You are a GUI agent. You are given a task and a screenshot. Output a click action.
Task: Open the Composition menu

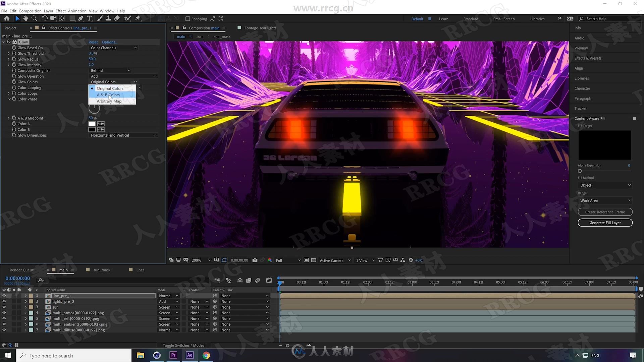pyautogui.click(x=30, y=11)
